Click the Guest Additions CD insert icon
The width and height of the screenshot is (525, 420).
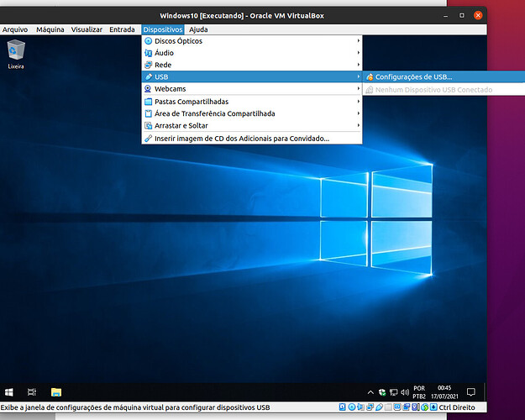[148, 139]
